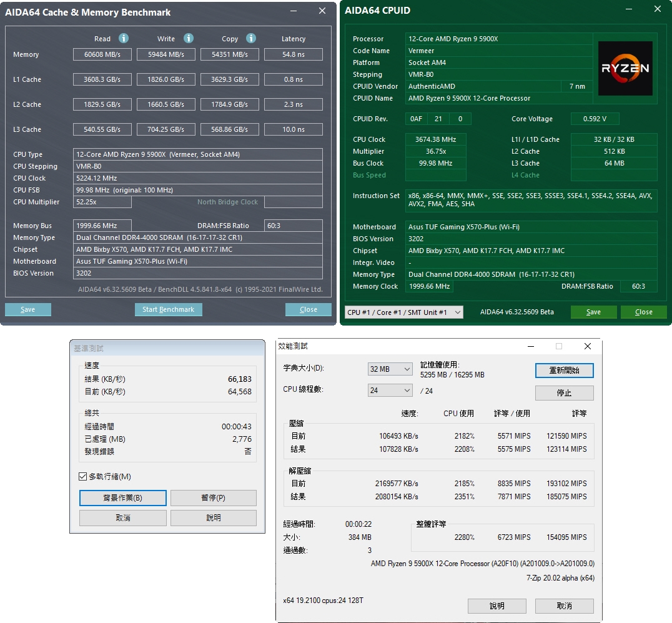This screenshot has height=623, width=672.
Task: Click the 背景作業(B) background button
Action: pyautogui.click(x=123, y=498)
